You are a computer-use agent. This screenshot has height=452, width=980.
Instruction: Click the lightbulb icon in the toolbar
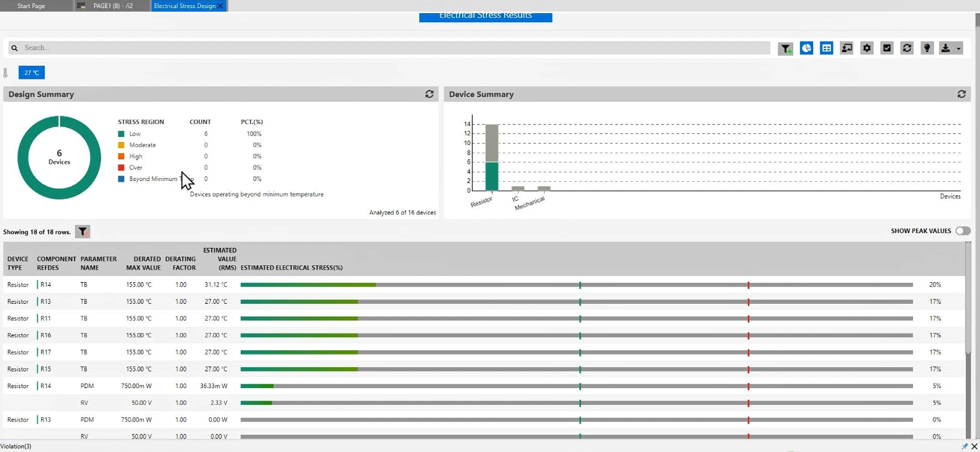(x=927, y=48)
